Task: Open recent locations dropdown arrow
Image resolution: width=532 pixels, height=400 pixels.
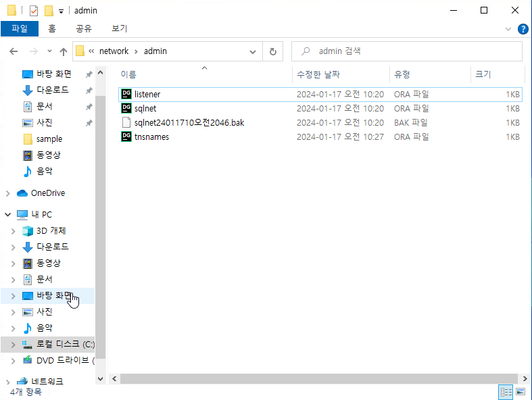Action: click(x=49, y=51)
